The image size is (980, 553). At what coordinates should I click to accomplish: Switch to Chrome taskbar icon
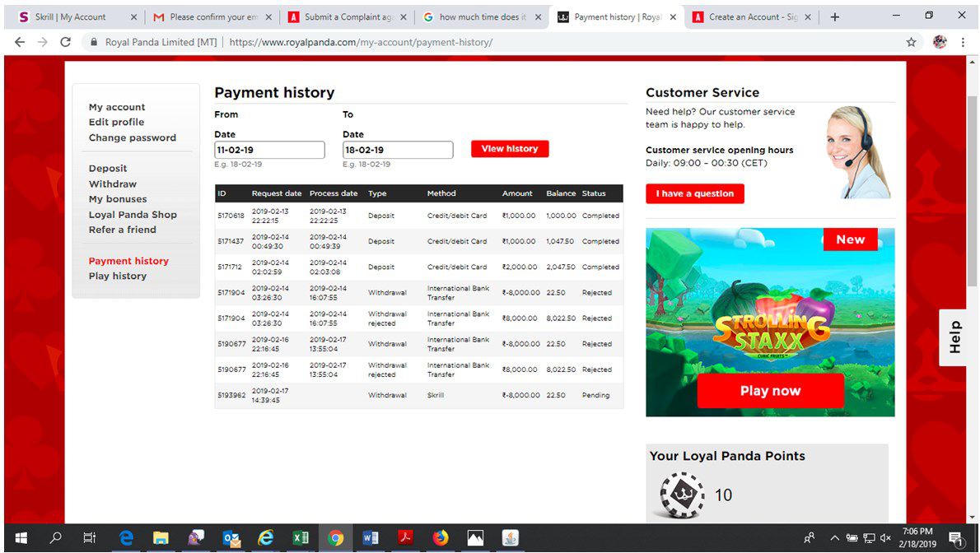[336, 537]
